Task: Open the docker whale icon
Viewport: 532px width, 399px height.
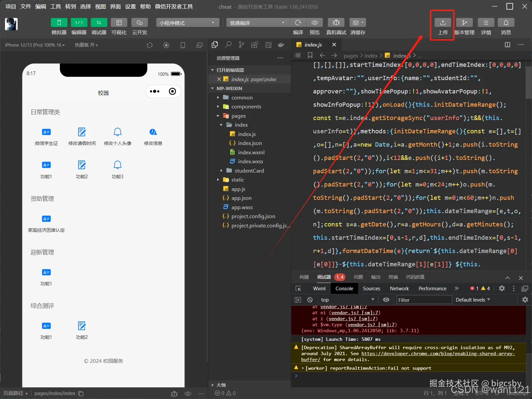Action: click(x=281, y=45)
